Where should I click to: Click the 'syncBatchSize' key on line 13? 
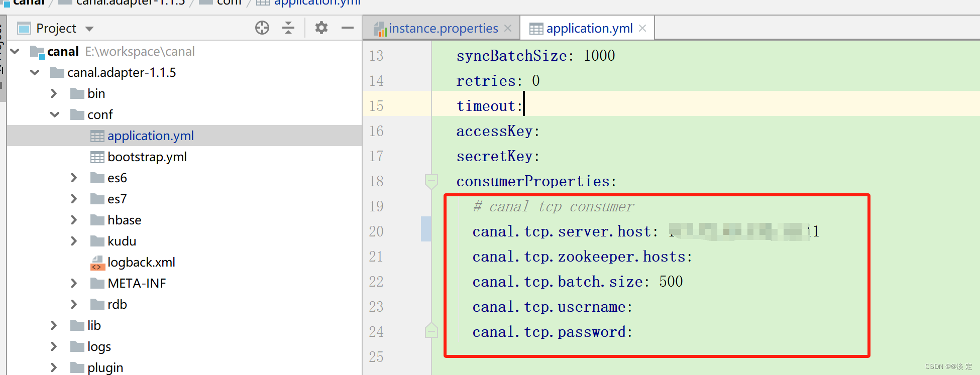(x=512, y=56)
